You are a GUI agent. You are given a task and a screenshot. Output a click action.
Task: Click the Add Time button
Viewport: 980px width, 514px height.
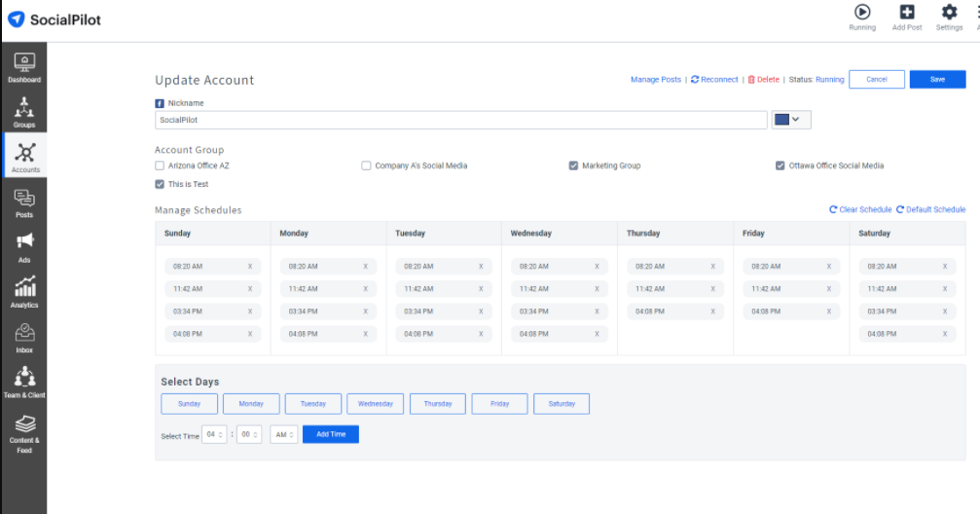pyautogui.click(x=331, y=434)
